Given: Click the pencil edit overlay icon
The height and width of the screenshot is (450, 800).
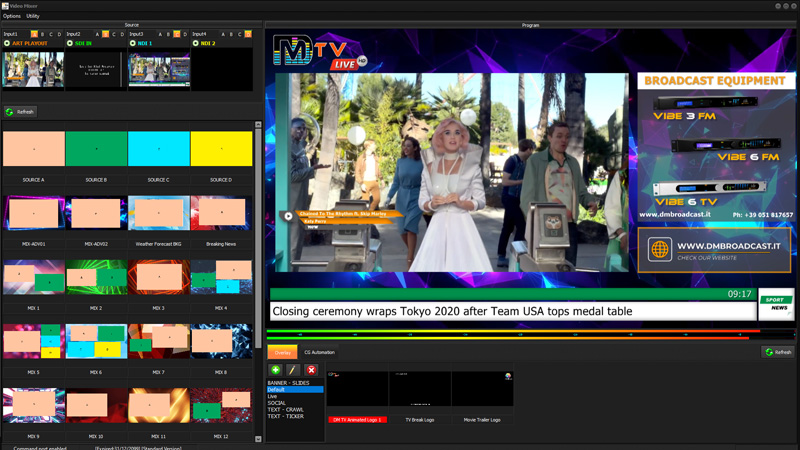Looking at the screenshot, I should (292, 370).
